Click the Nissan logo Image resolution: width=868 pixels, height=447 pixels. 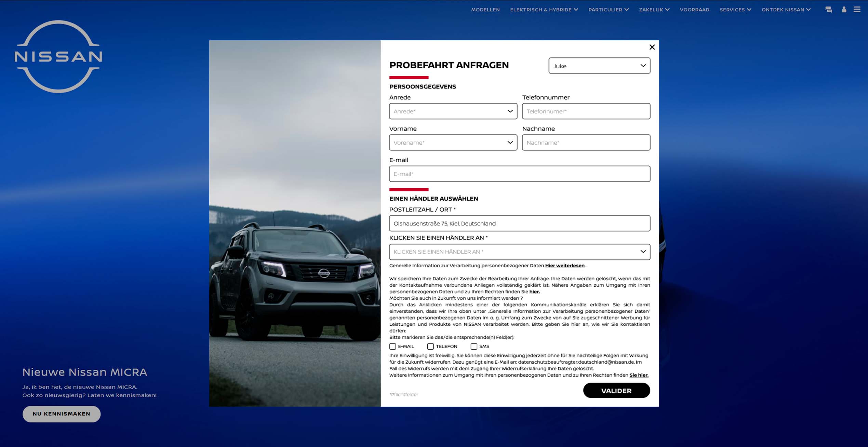click(58, 56)
